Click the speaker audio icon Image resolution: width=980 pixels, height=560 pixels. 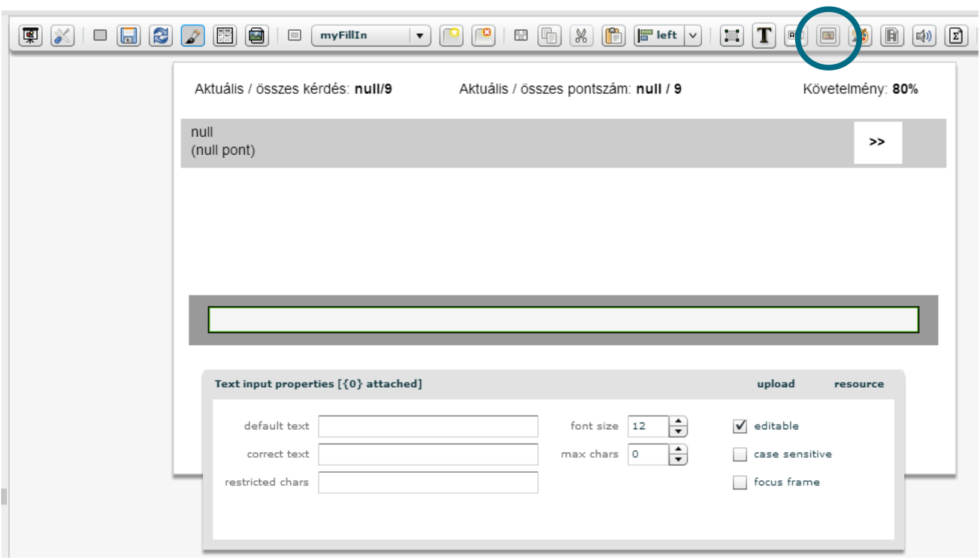tap(923, 35)
